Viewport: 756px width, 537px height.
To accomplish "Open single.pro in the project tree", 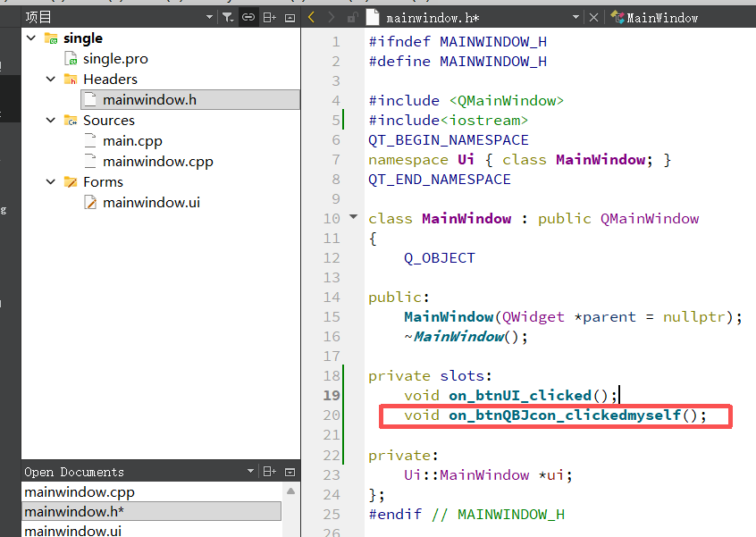I will 115,59.
